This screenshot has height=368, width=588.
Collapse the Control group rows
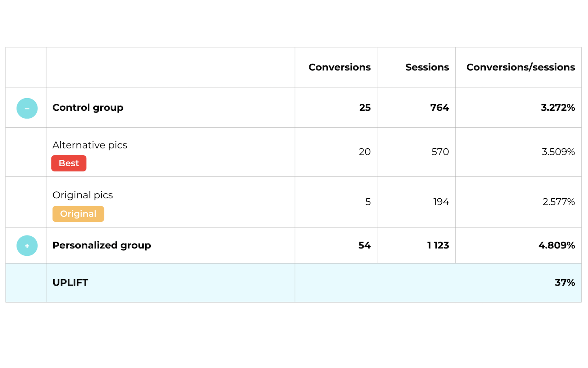click(x=27, y=108)
